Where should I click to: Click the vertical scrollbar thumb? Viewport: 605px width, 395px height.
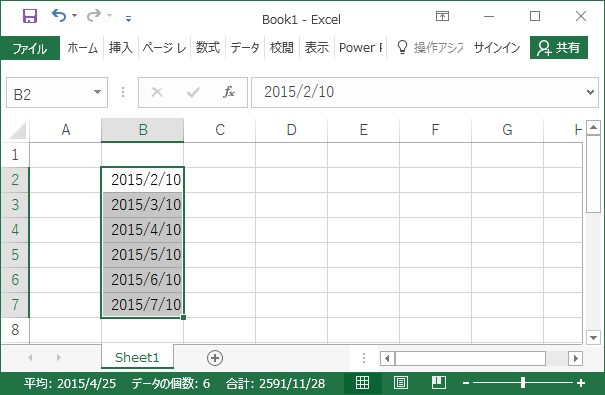coord(593,174)
